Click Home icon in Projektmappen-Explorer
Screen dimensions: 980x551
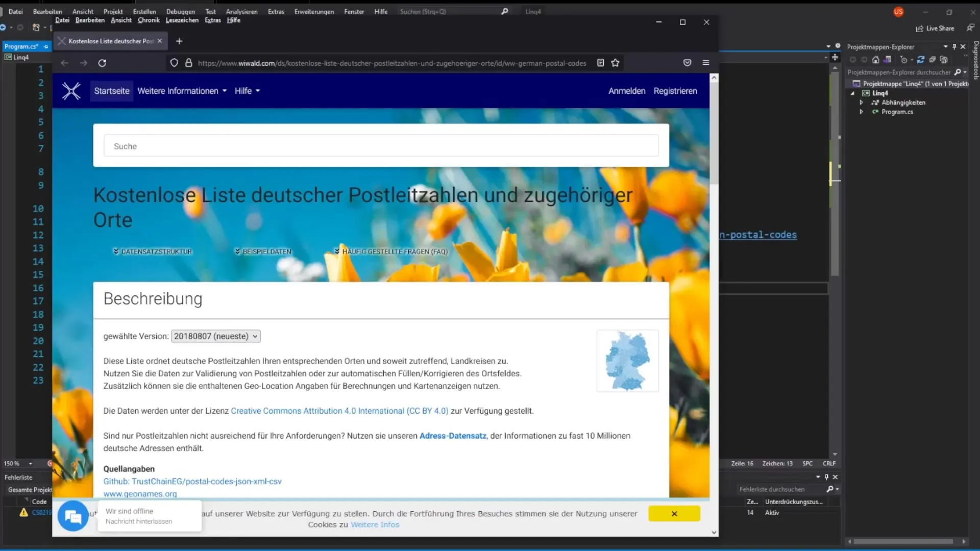point(876,60)
